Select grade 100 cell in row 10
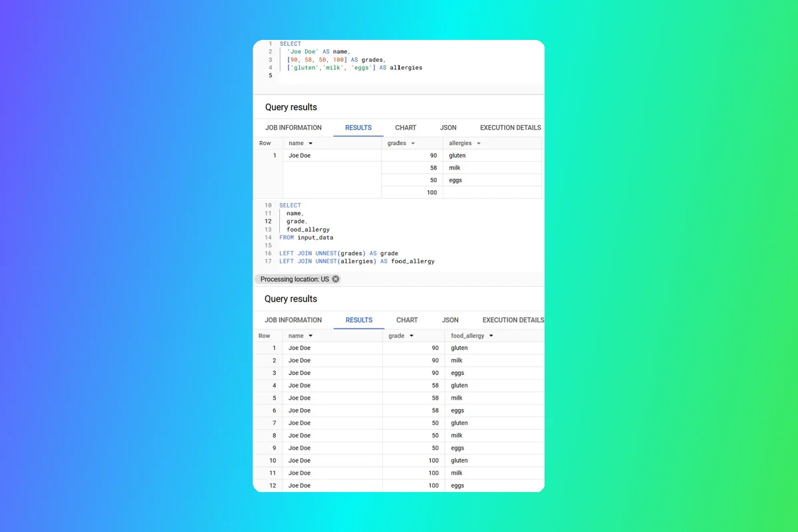Screen dimensions: 798x532 [414, 460]
